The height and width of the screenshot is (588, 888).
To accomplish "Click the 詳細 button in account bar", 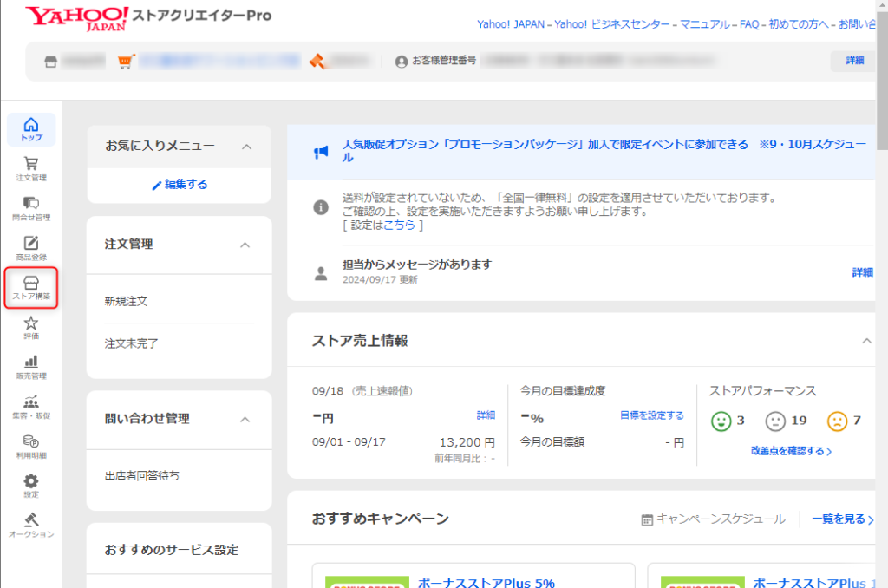I will click(x=854, y=61).
